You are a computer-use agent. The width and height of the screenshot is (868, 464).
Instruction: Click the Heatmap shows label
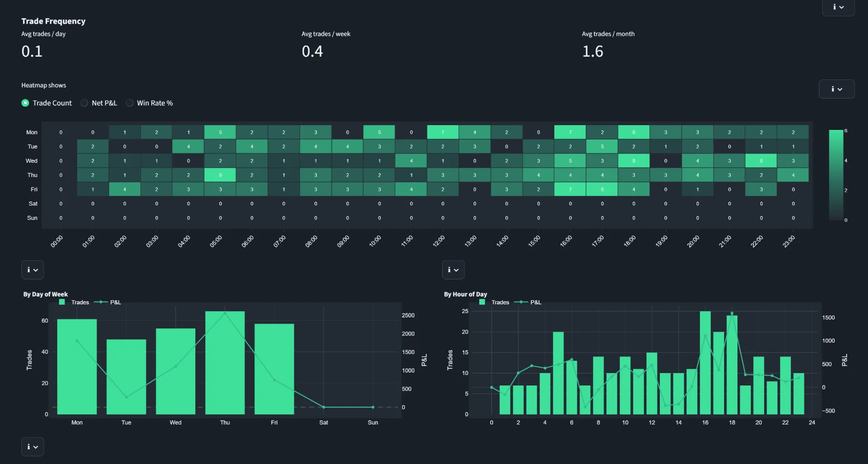[44, 85]
